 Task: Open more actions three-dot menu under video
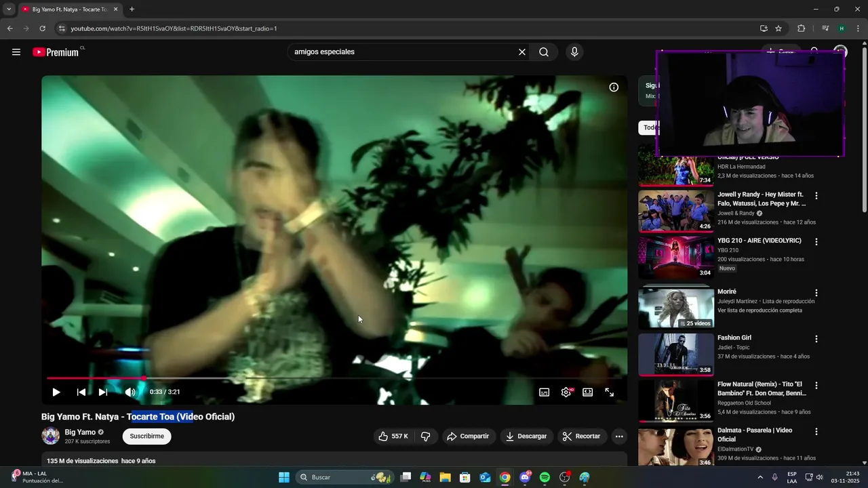[x=619, y=436]
